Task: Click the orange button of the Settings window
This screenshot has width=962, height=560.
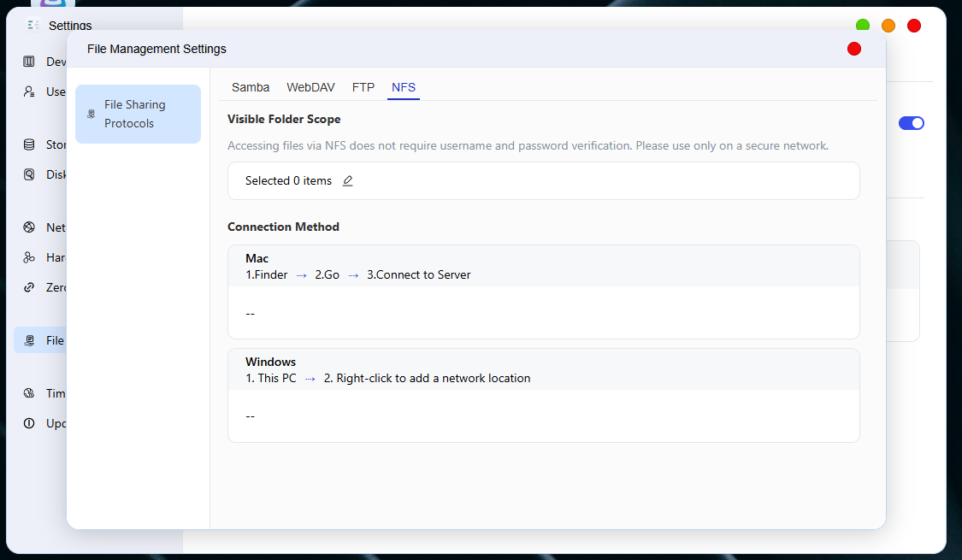Action: pos(888,26)
